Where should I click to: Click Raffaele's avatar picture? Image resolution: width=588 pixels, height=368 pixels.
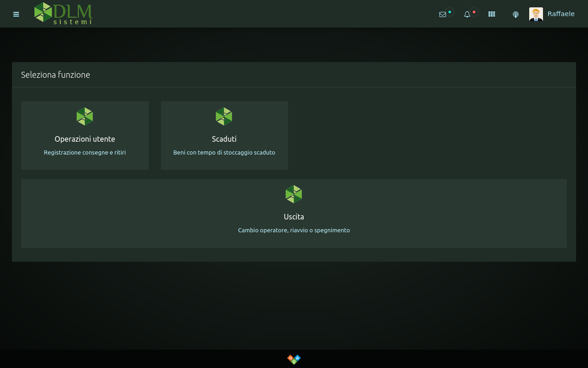click(x=536, y=14)
